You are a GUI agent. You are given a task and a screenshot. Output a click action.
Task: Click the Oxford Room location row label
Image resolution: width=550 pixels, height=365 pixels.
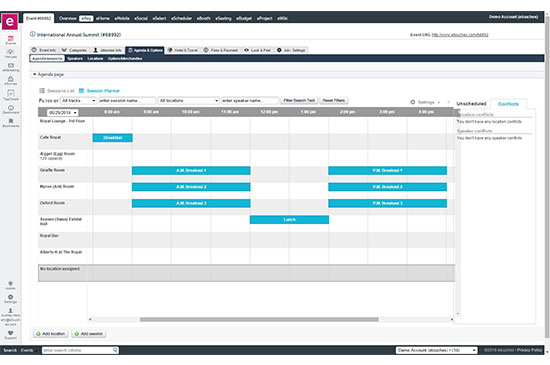52,203
